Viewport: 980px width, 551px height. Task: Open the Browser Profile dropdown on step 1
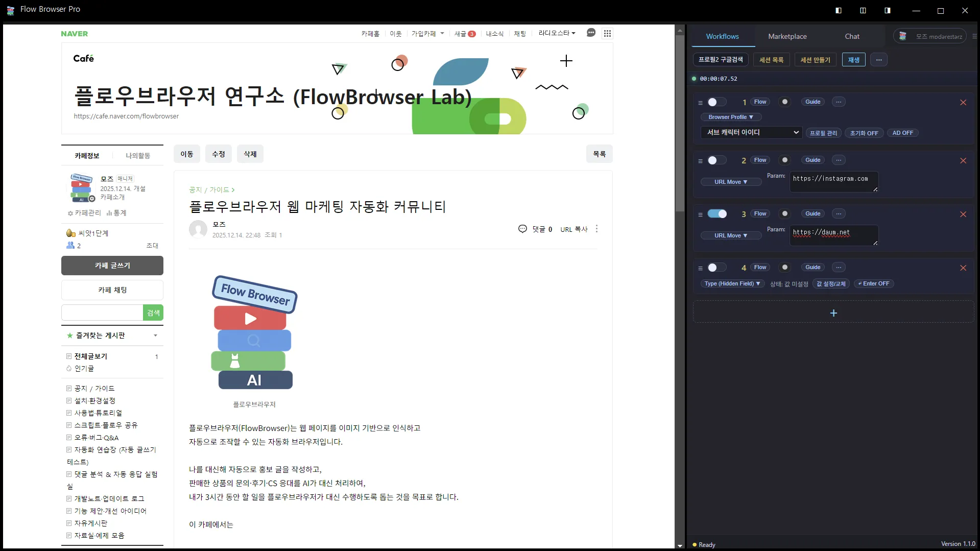point(731,117)
